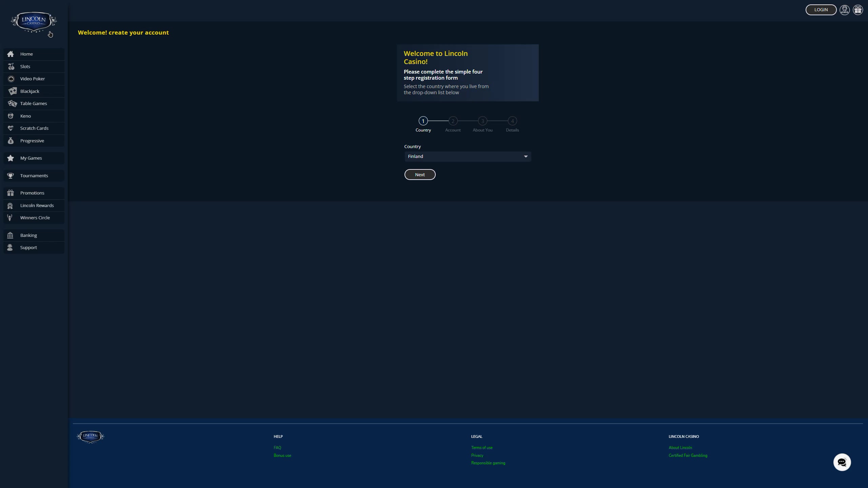
Task: Click the Lincoln Casino logo in sidebar
Action: point(34,22)
